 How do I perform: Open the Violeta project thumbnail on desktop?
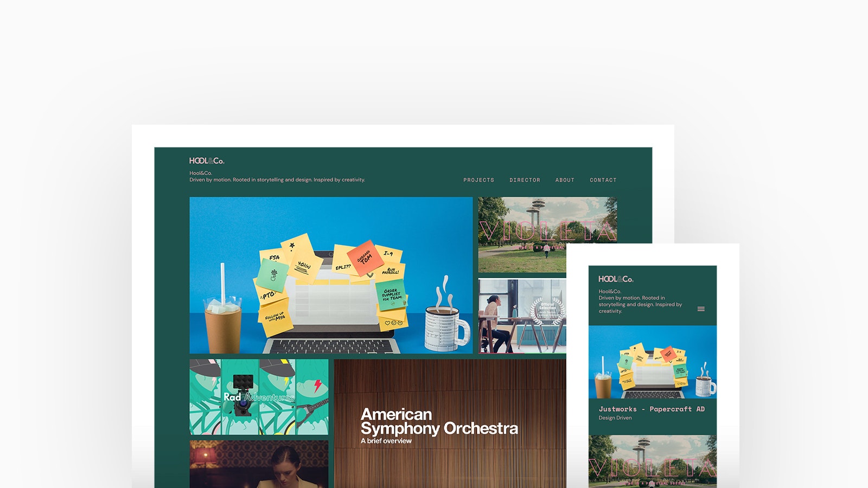(x=547, y=235)
